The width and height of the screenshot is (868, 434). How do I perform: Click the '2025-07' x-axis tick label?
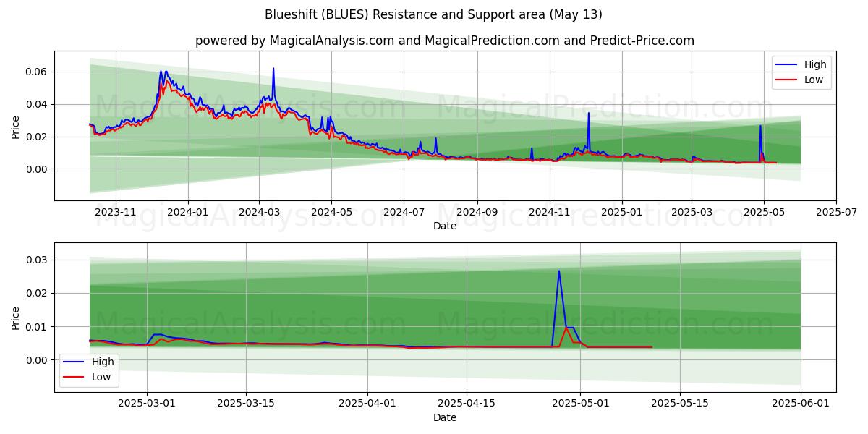coord(836,212)
